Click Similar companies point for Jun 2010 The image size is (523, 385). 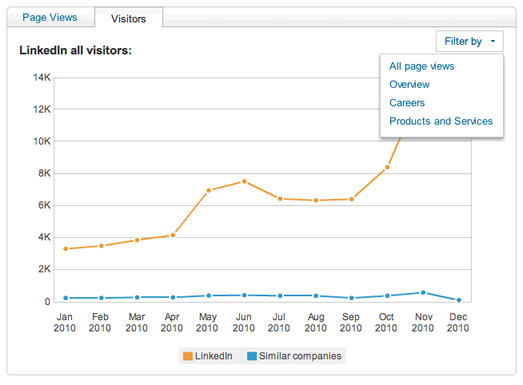point(244,295)
